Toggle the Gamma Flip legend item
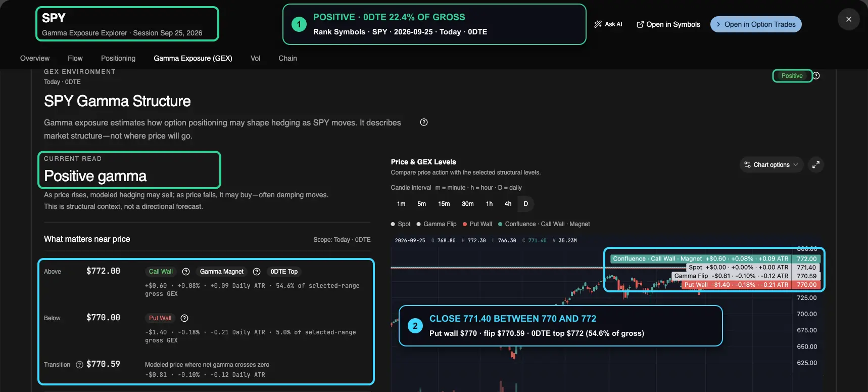The height and width of the screenshot is (392, 868). (x=437, y=224)
